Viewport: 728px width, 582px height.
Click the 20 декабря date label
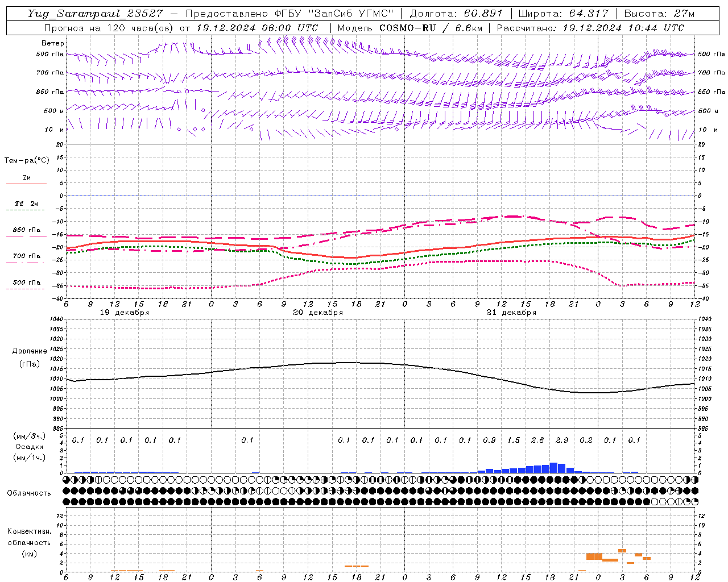pyautogui.click(x=318, y=313)
